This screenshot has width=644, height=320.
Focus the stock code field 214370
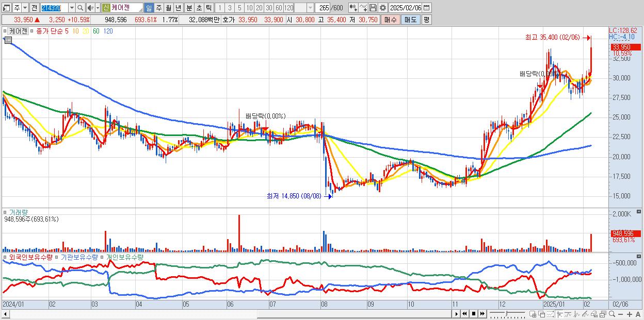54,8
